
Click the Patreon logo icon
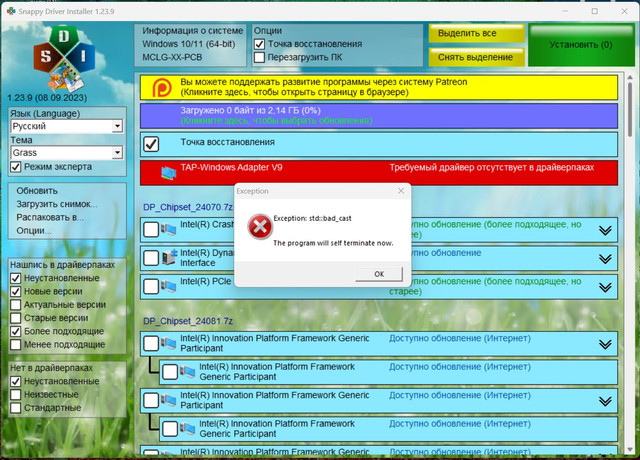pyautogui.click(x=162, y=87)
